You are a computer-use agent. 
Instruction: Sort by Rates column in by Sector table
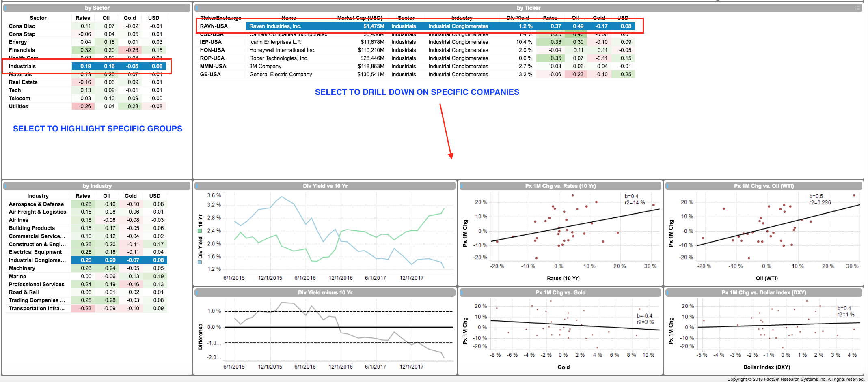(x=83, y=18)
